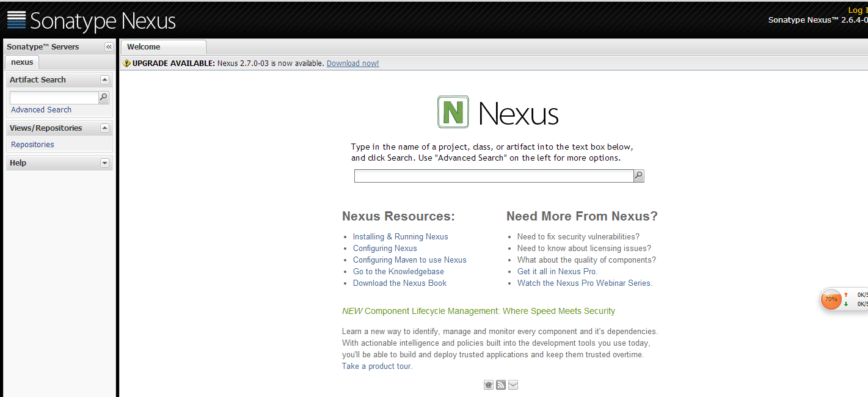Click the Need More From Nexus? heading
Screen dimensions: 868x397
pyautogui.click(x=582, y=216)
